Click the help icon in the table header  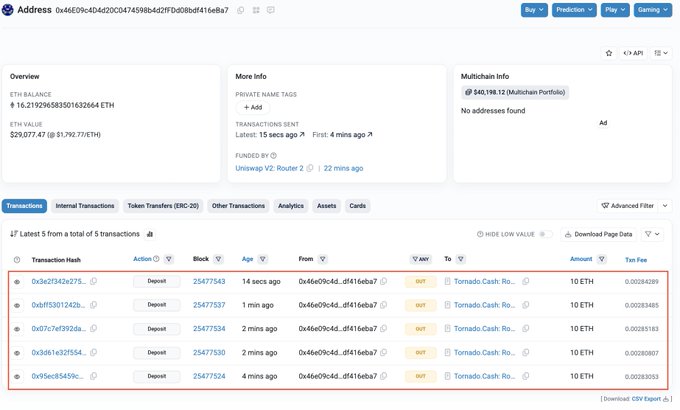(x=17, y=260)
